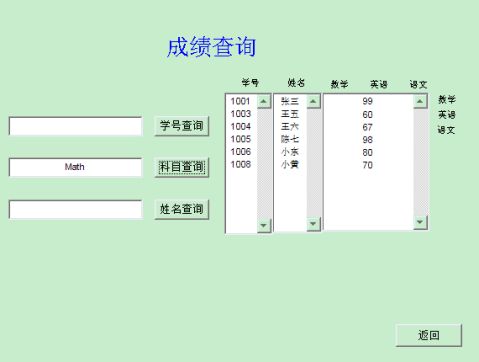Select score 70 in the scores list
Viewport: 479px width, 362px height.
click(367, 165)
